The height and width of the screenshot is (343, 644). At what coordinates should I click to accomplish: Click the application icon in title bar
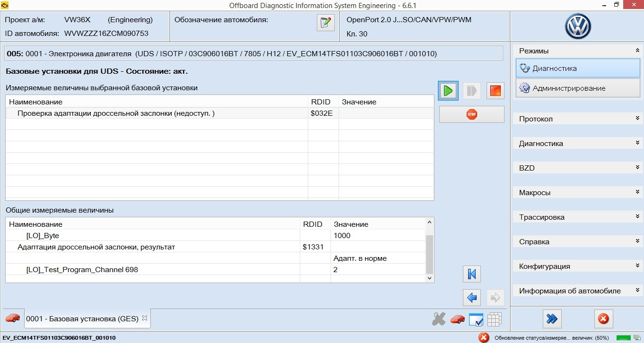pyautogui.click(x=5, y=5)
